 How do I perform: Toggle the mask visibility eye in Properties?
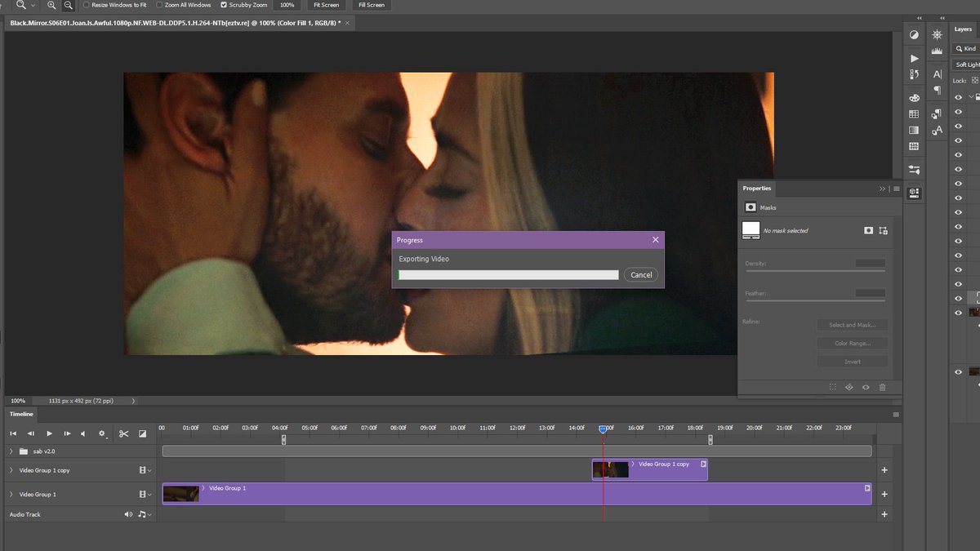coord(866,387)
